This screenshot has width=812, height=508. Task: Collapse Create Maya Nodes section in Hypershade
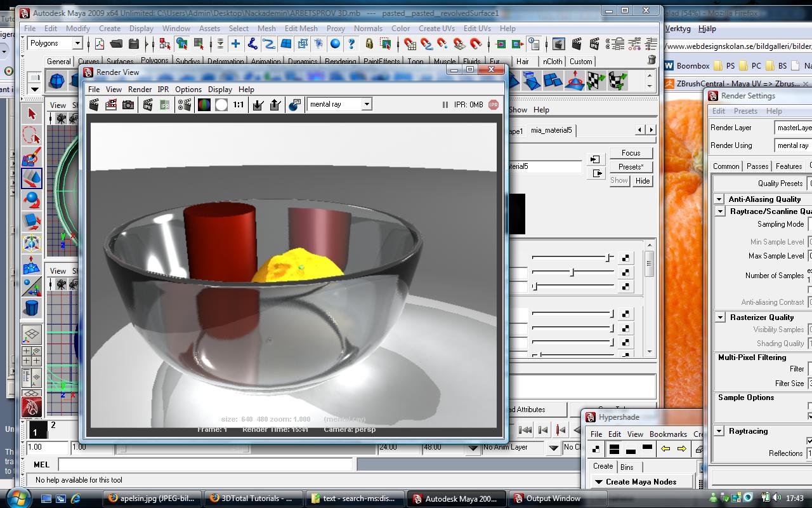[598, 482]
